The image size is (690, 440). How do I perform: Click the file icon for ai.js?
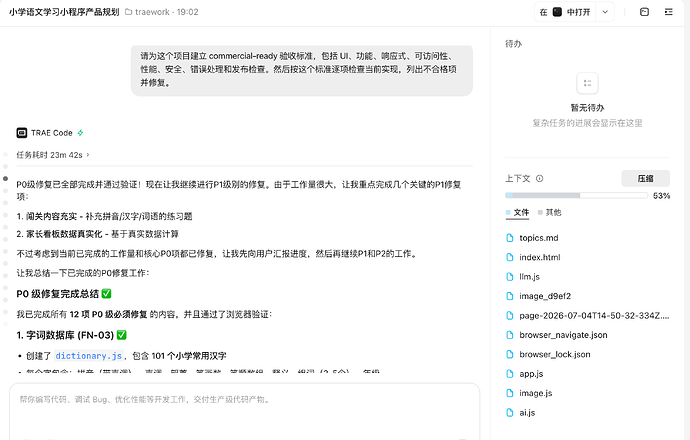point(510,413)
